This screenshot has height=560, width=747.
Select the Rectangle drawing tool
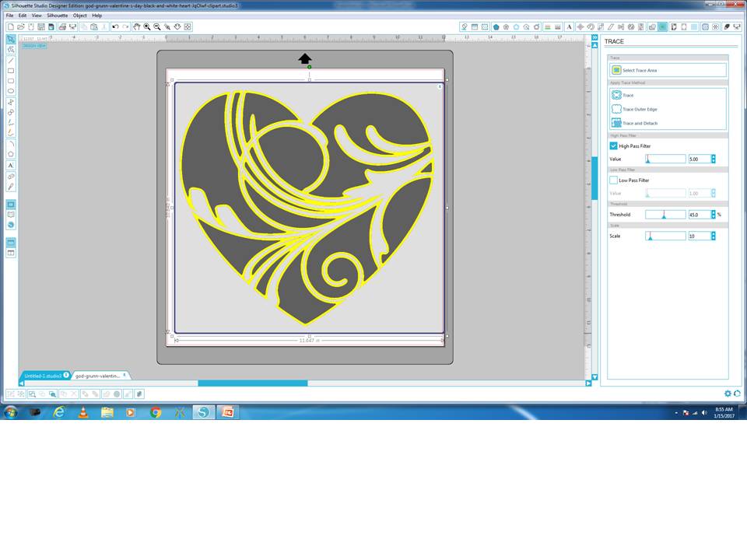(10, 72)
